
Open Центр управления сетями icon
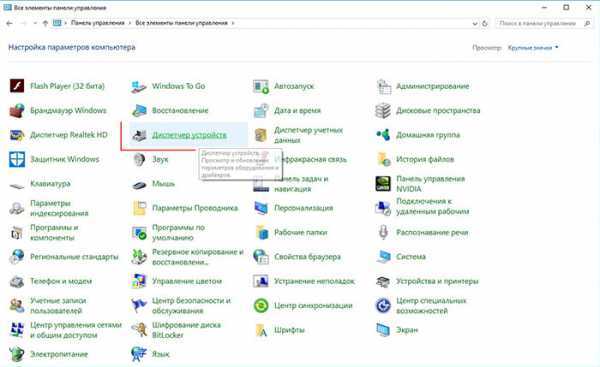(x=17, y=330)
